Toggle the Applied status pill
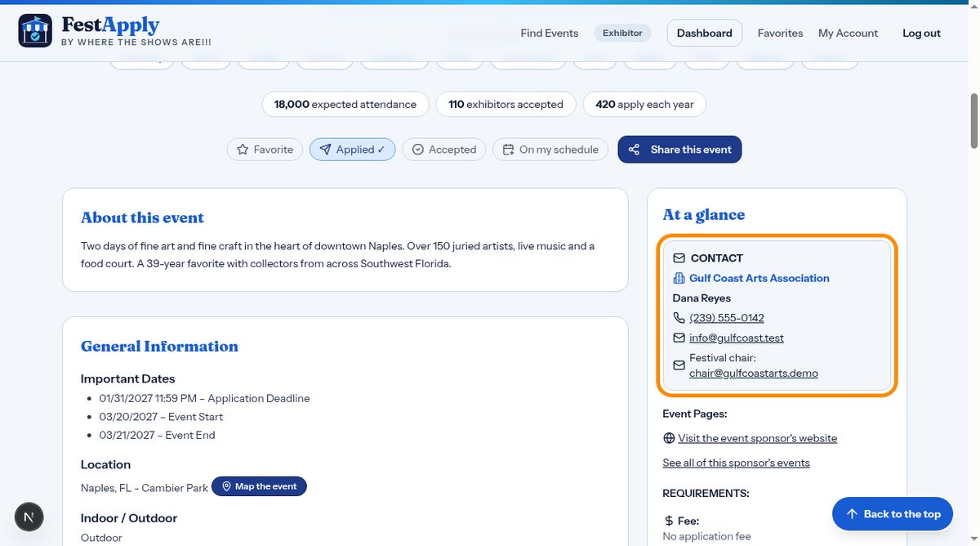The width and height of the screenshot is (980, 546). pos(352,150)
